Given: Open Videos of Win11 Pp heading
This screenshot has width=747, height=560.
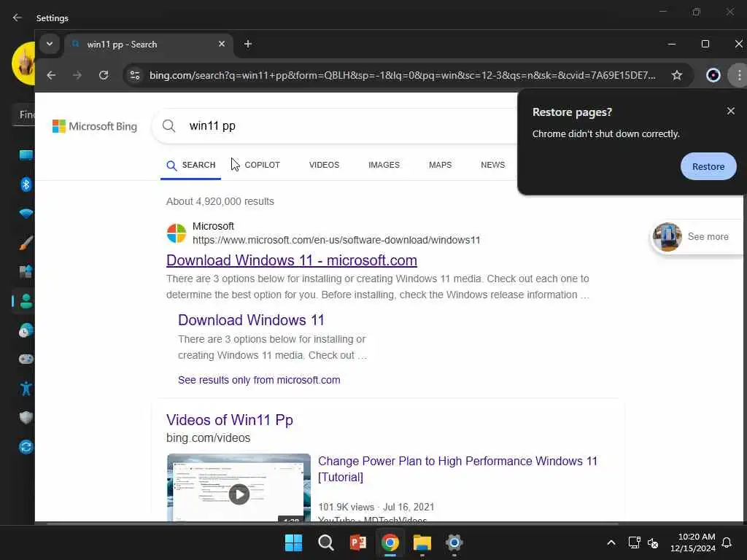Looking at the screenshot, I should click(x=230, y=420).
